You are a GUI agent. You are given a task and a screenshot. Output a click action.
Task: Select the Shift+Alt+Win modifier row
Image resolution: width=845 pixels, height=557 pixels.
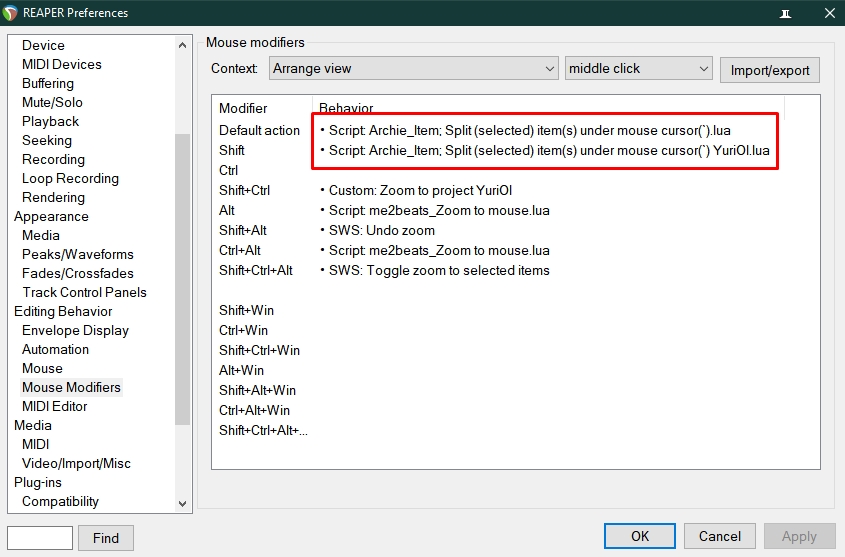tap(516, 390)
